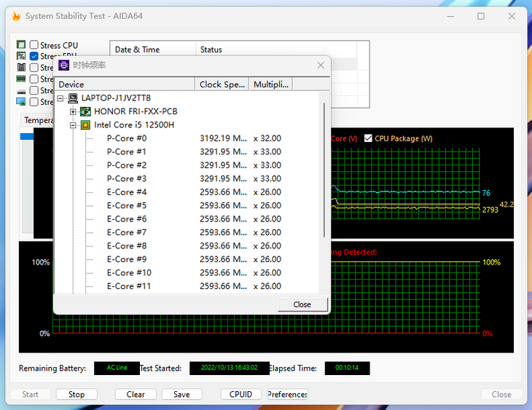
Task: Select the E-Core #10 row
Action: coord(187,273)
